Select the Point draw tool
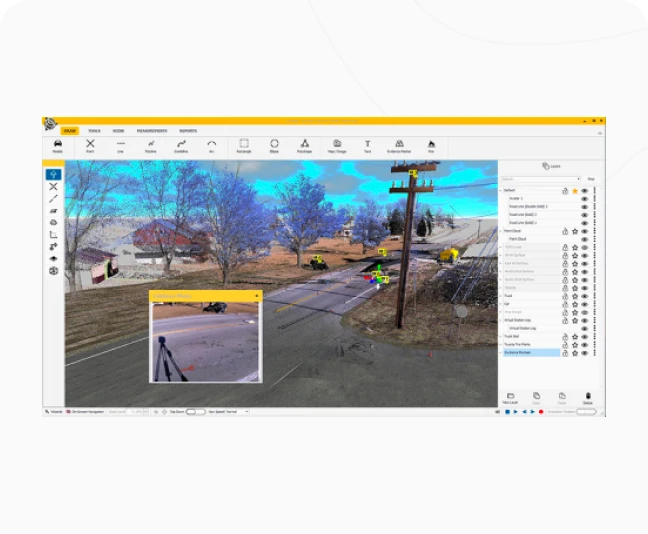This screenshot has width=648, height=534. (x=90, y=145)
